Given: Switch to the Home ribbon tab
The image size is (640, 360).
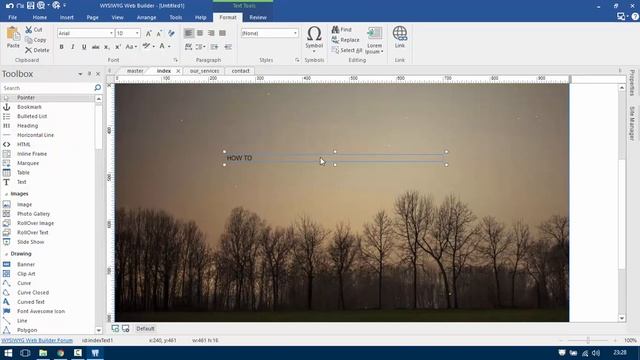Looking at the screenshot, I should point(40,18).
